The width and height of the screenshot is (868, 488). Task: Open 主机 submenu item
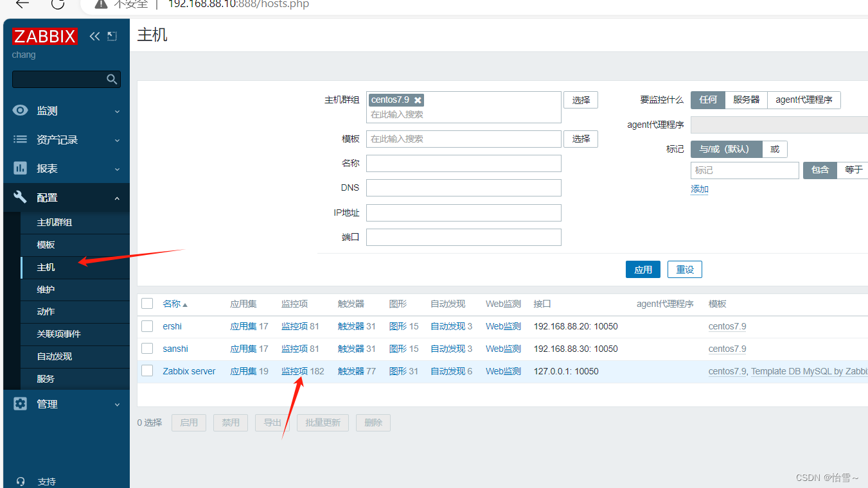point(75,267)
